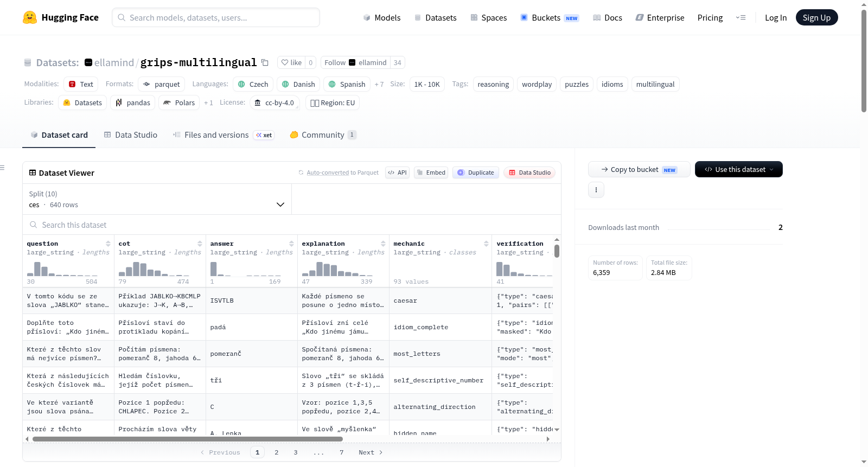Viewport: 868px width, 467px height.
Task: Click the idioms tag
Action: pyautogui.click(x=612, y=84)
